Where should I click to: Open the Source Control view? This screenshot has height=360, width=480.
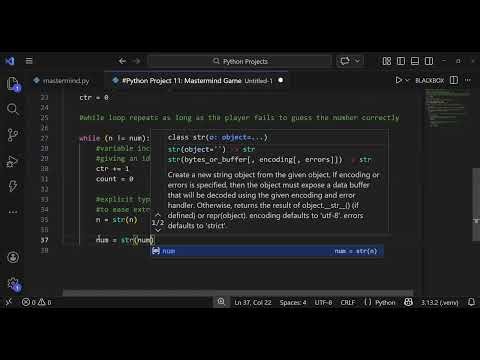[13, 135]
